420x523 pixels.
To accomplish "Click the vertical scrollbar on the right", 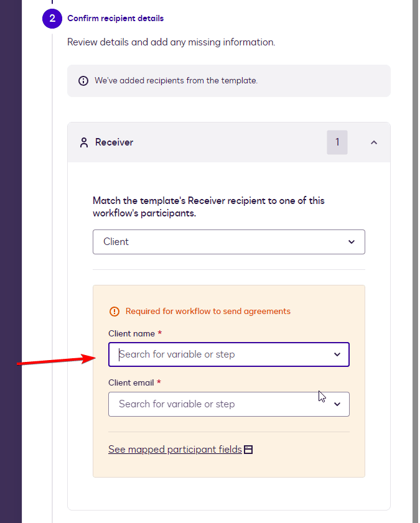I will point(415,261).
